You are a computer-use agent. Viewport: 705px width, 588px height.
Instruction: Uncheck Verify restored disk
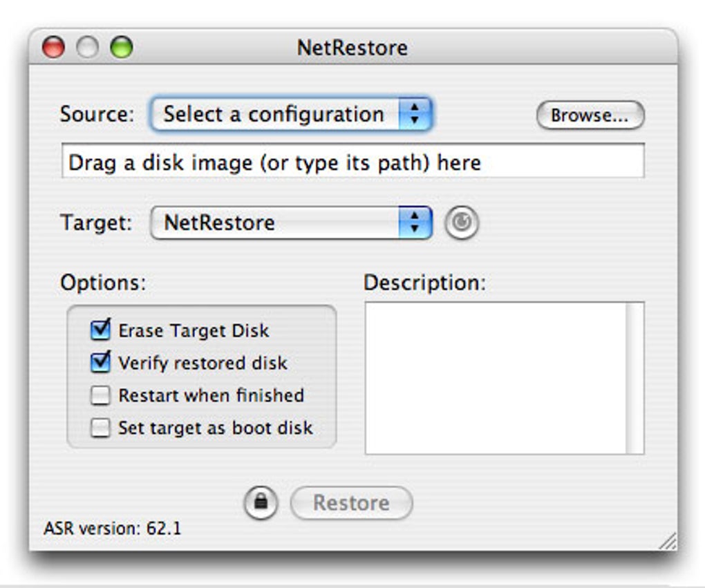pos(99,363)
